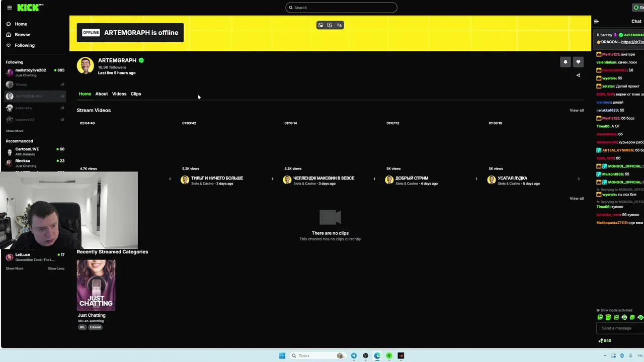Open Just Chatting category thumbnail

[96, 285]
